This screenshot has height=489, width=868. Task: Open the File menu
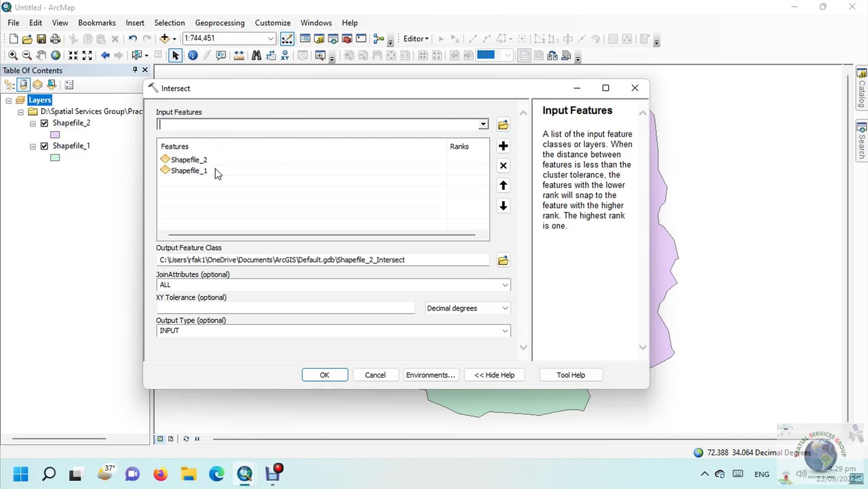pyautogui.click(x=14, y=22)
